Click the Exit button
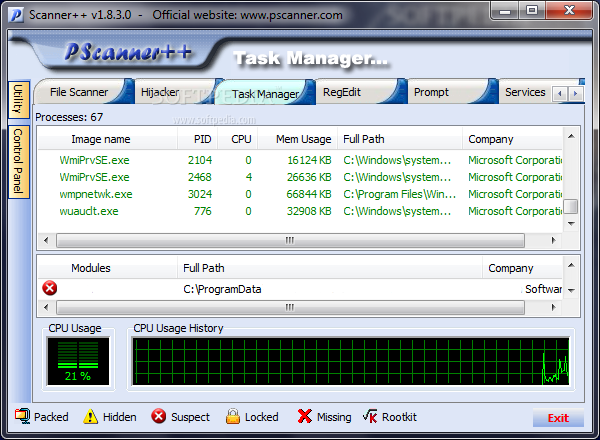The image size is (600, 440). click(x=558, y=417)
